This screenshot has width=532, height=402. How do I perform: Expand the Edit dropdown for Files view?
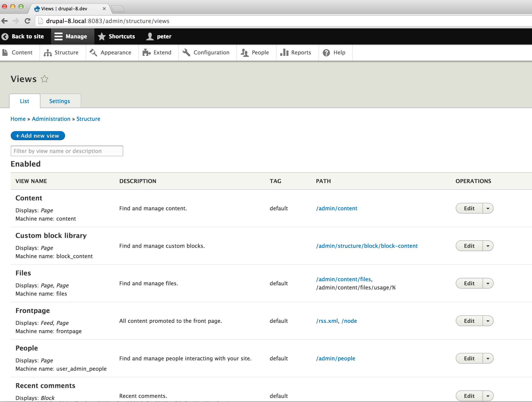(x=488, y=283)
